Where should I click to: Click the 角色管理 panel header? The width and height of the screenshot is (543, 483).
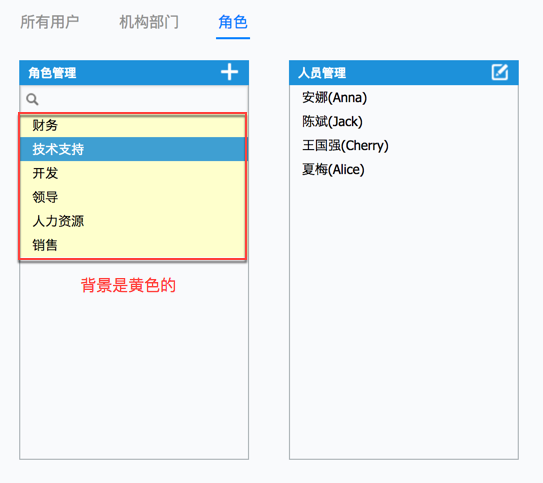coord(134,73)
